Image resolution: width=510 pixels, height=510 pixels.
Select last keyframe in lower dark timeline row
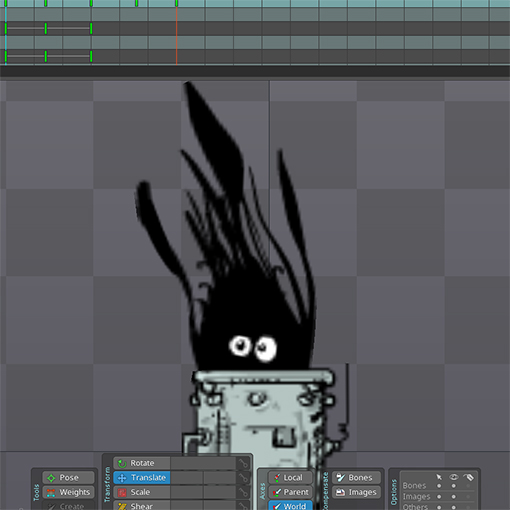91,56
